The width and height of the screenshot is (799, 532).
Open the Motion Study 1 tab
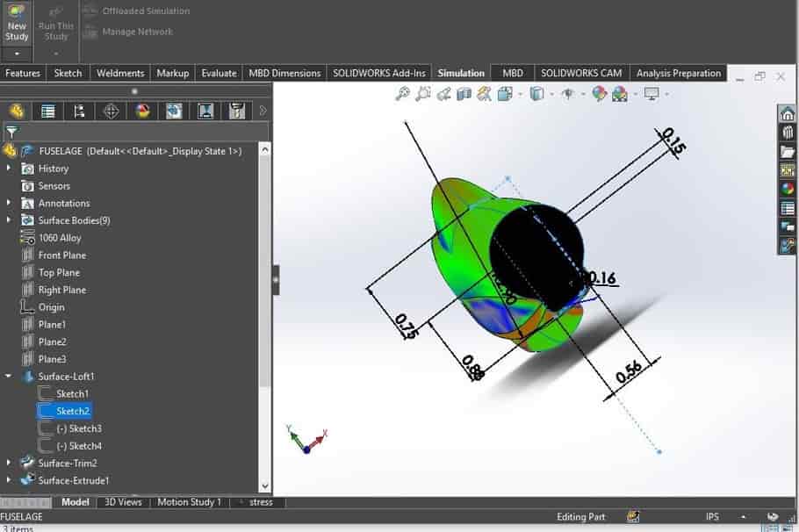tap(189, 502)
